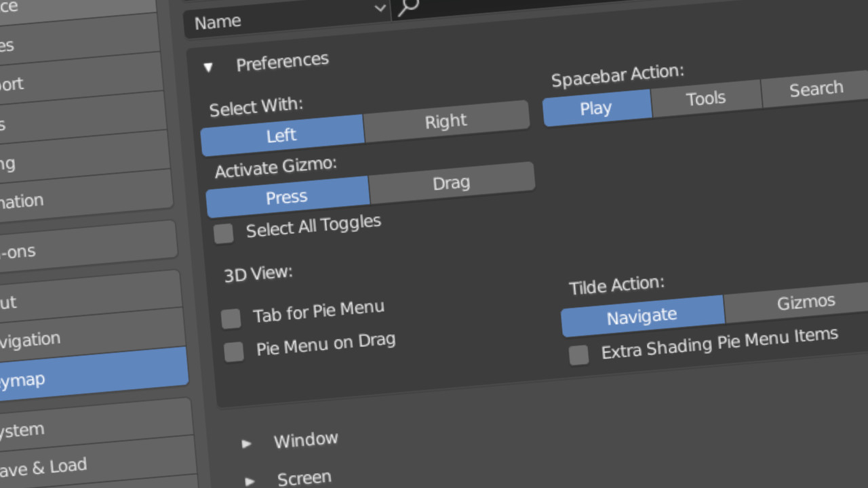868x488 pixels.
Task: Select Play for Spacebar Action
Action: [596, 107]
